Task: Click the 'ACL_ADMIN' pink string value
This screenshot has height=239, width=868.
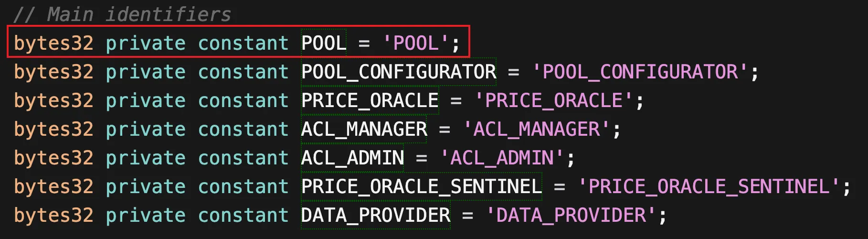Action: pos(502,158)
